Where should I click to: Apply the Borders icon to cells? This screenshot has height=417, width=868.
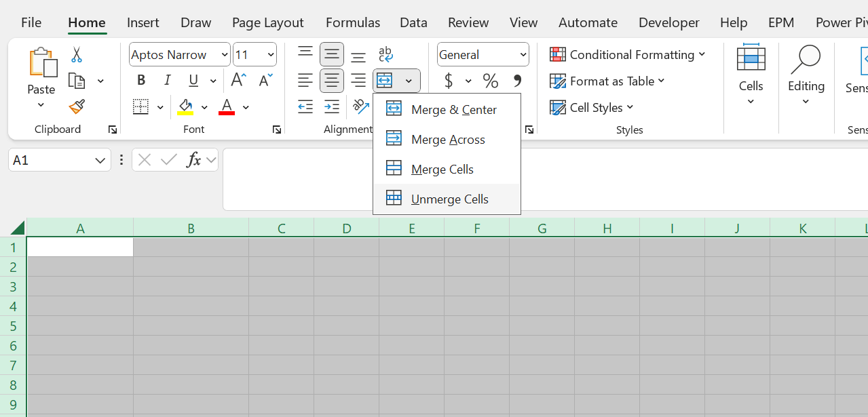[141, 107]
